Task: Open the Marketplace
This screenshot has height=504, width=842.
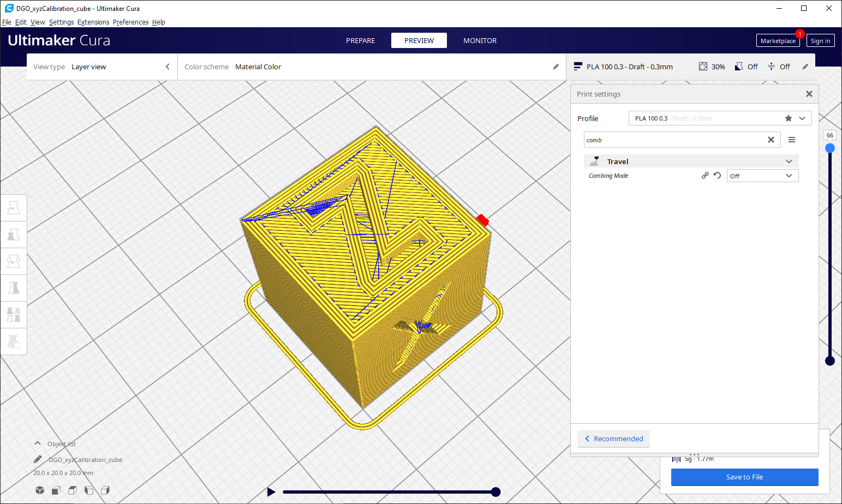Action: (x=778, y=41)
